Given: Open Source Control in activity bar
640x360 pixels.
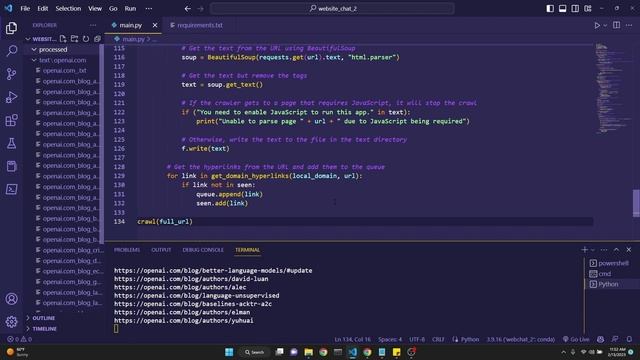Looking at the screenshot, I should (x=11, y=74).
